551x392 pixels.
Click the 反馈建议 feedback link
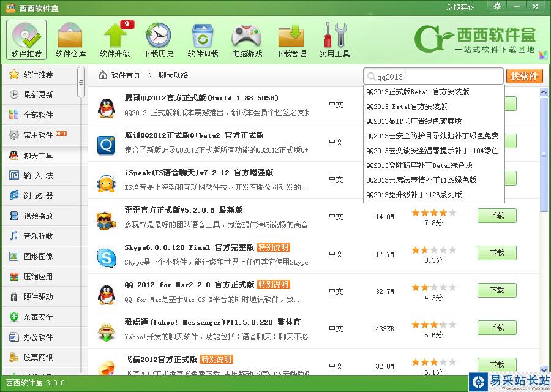[460, 7]
